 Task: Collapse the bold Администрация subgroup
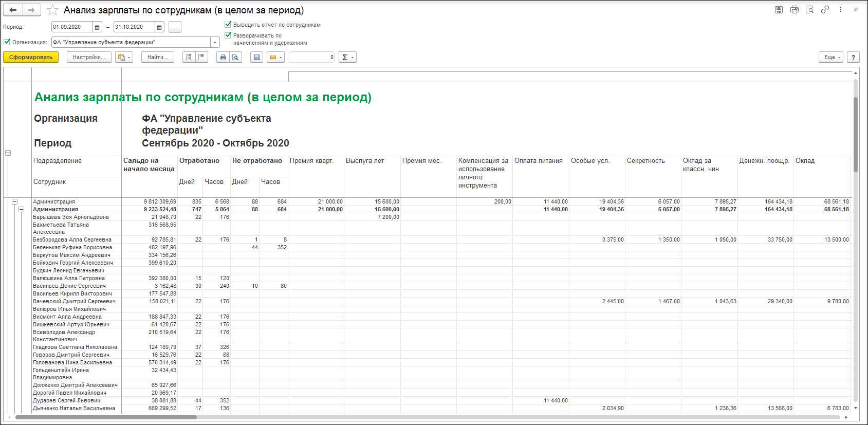click(21, 210)
